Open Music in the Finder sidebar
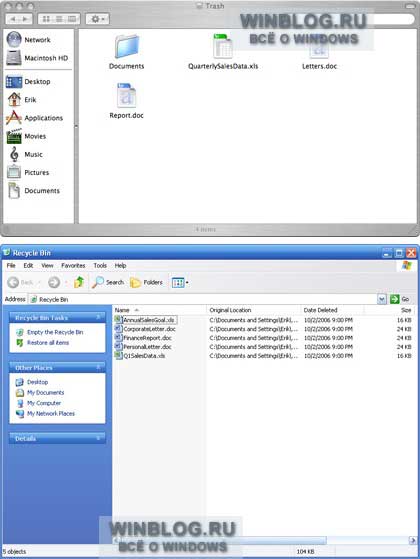This screenshot has height=559, width=420. pyautogui.click(x=26, y=154)
